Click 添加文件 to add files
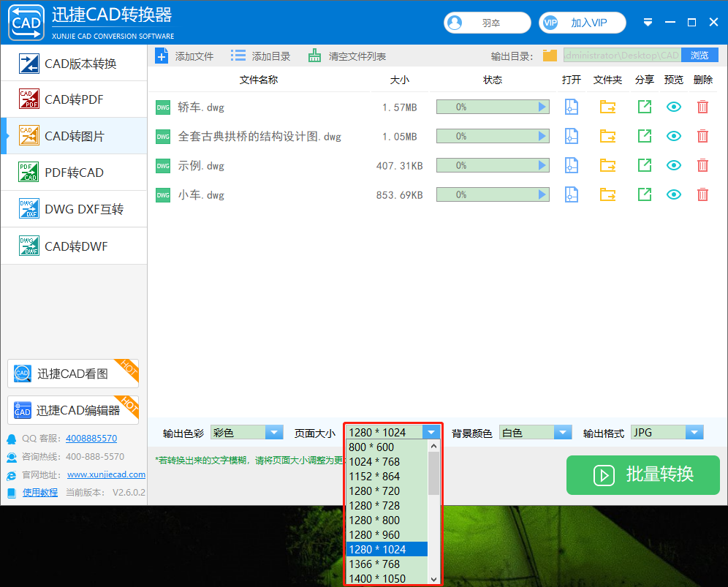This screenshot has width=728, height=587. 184,56
